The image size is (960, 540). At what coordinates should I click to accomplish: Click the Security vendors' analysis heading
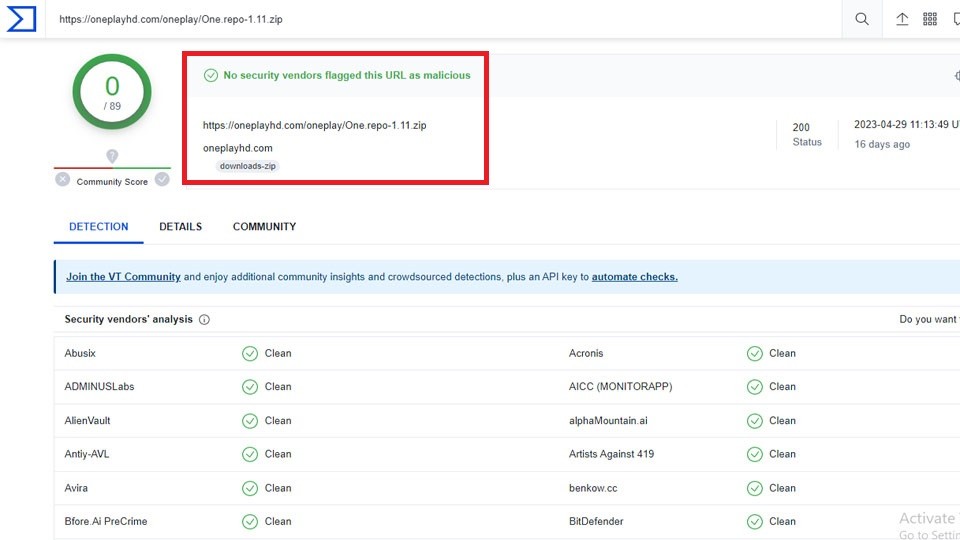point(129,320)
